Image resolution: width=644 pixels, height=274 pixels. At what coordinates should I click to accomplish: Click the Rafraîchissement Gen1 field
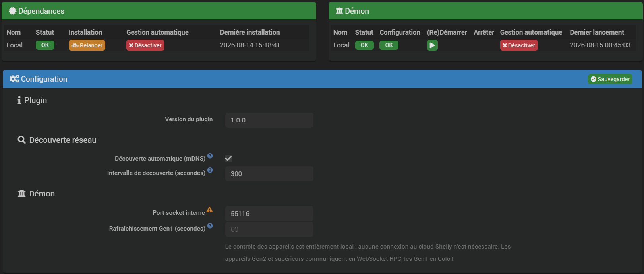pyautogui.click(x=269, y=229)
